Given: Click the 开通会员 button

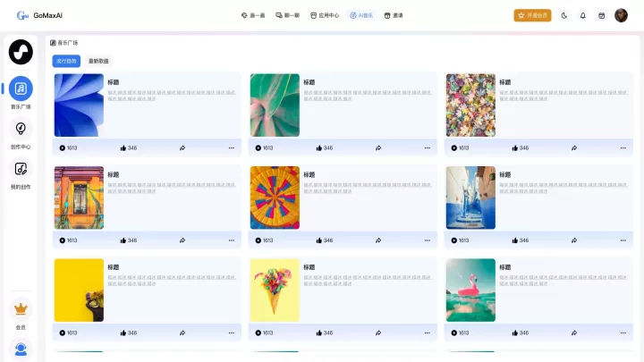Looking at the screenshot, I should pos(532,15).
